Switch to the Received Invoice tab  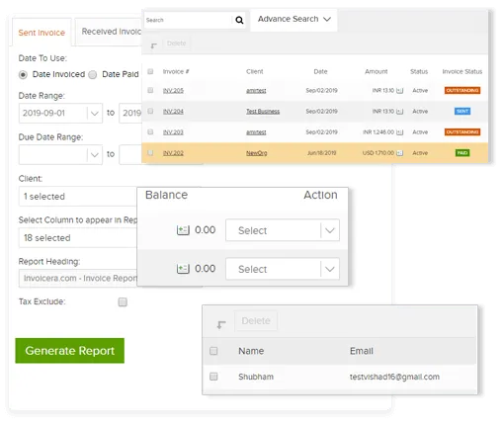coord(110,32)
